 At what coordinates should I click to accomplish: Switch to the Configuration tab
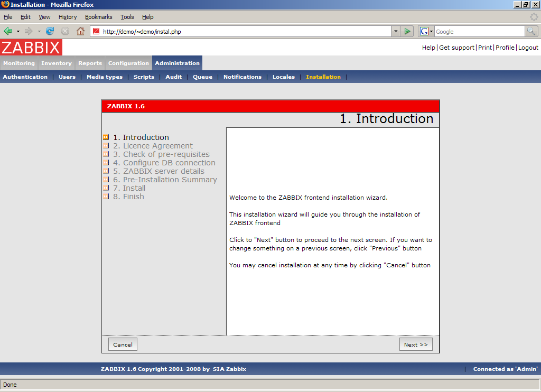128,63
